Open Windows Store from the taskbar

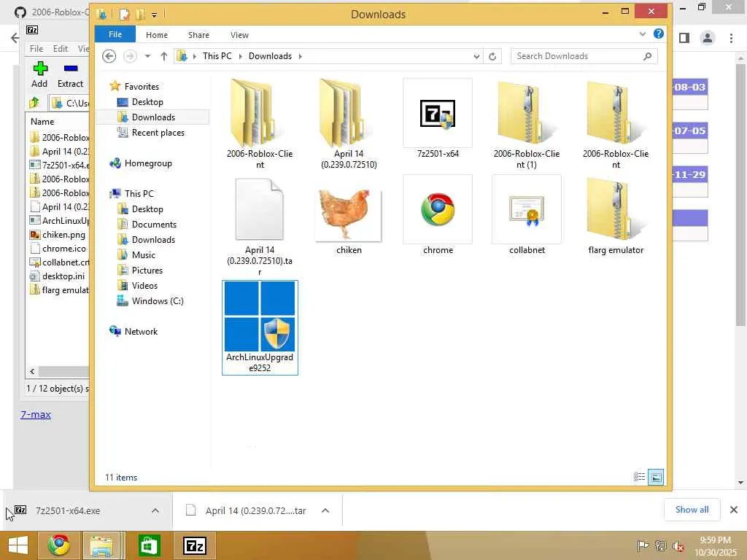(x=149, y=545)
